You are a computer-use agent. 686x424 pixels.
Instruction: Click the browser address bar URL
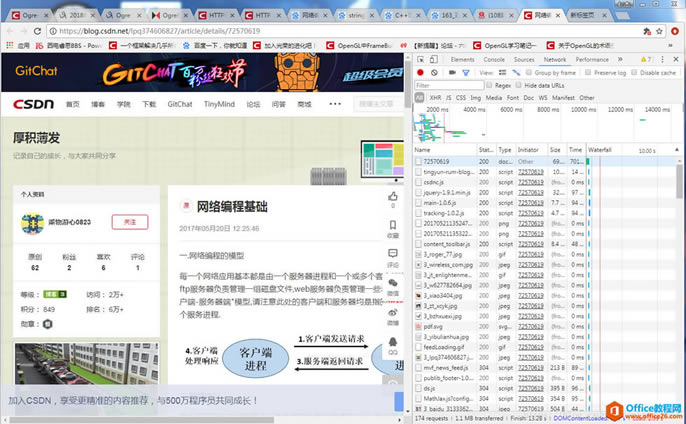[x=160, y=31]
